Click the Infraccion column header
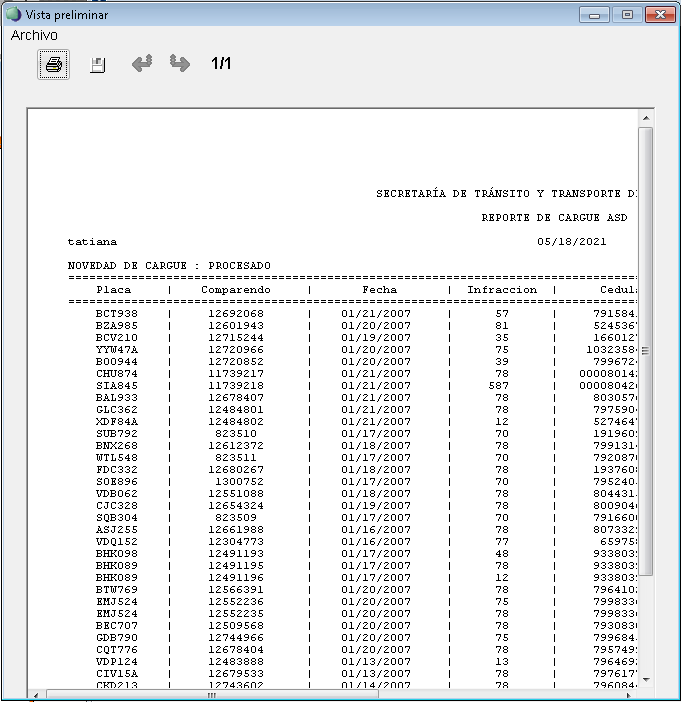Image resolution: width=681 pixels, height=702 pixels. click(x=501, y=290)
